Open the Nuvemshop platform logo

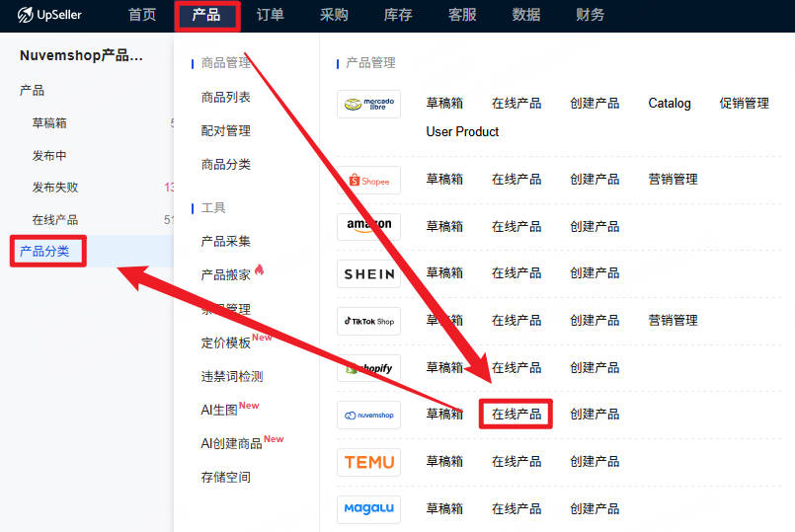368,415
